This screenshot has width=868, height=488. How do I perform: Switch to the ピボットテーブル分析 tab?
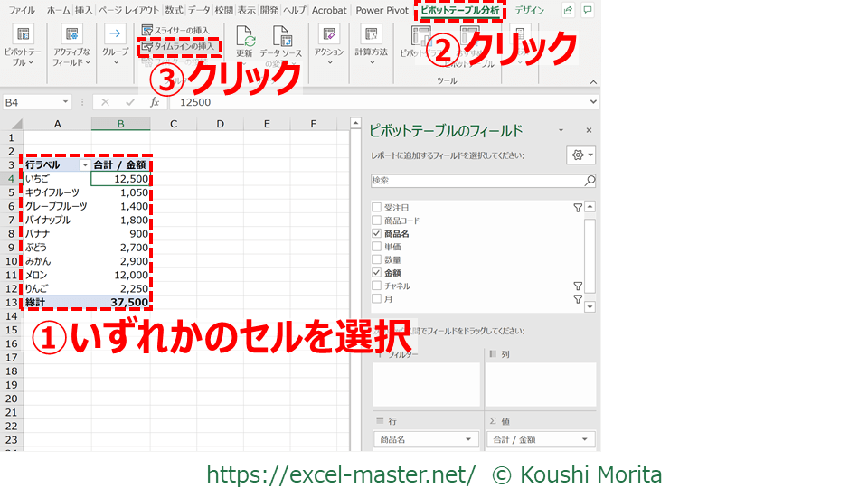(459, 10)
